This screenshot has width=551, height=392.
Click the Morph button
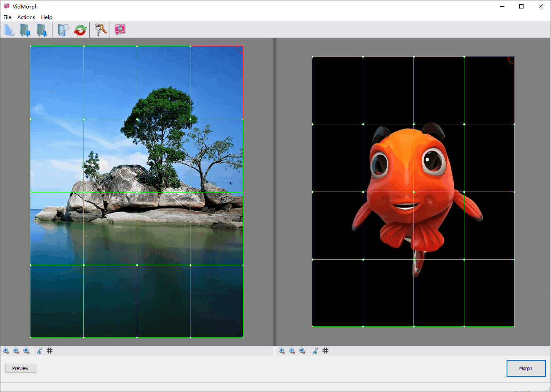526,368
